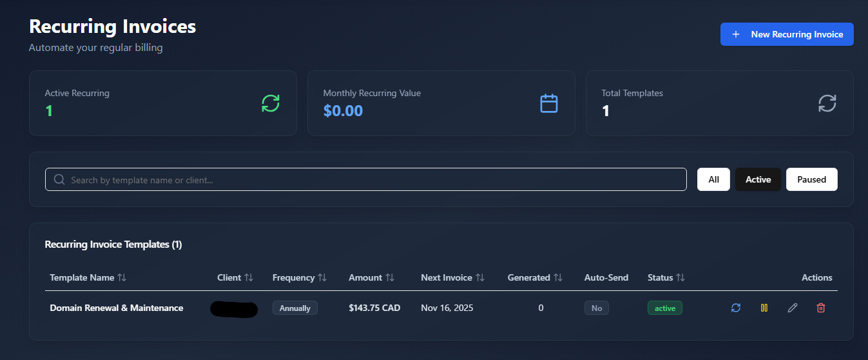Screen dimensions: 868x360
Task: Click the Active Recurring card label
Action: click(77, 93)
